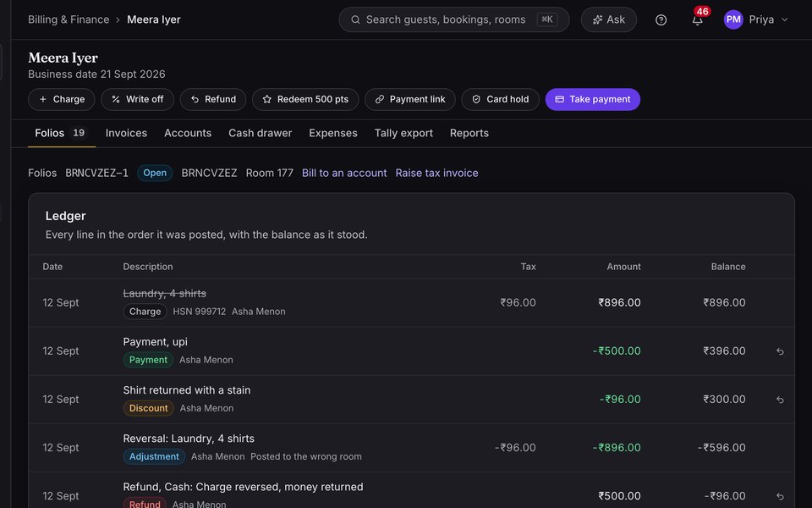This screenshot has width=812, height=508.
Task: Click the PM user avatar
Action: click(x=733, y=19)
